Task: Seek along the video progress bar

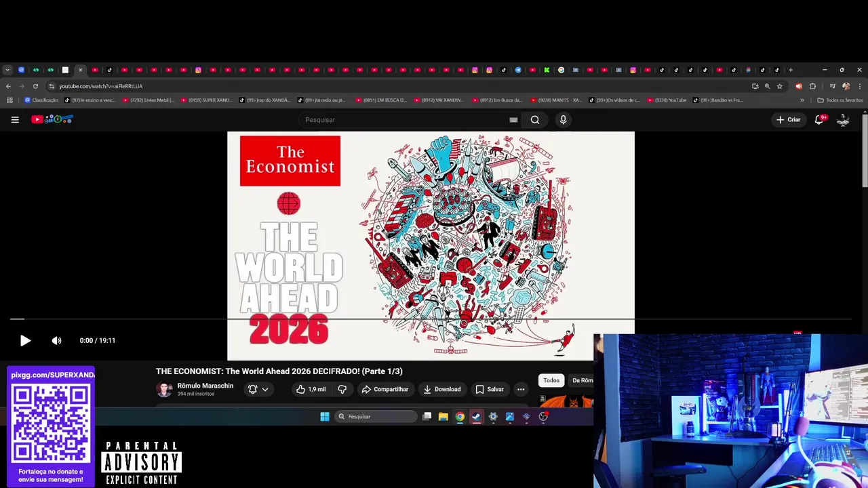Action: point(431,319)
